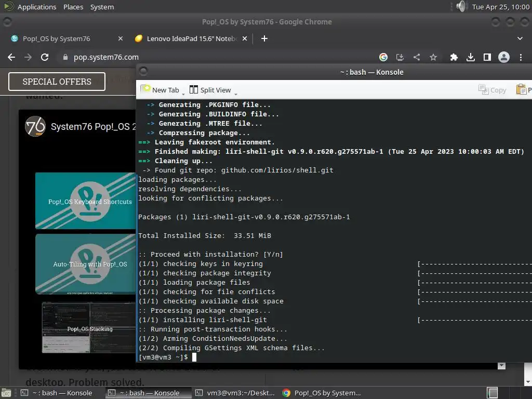
Task: Open a new Chrome tab with plus
Action: pos(264,38)
